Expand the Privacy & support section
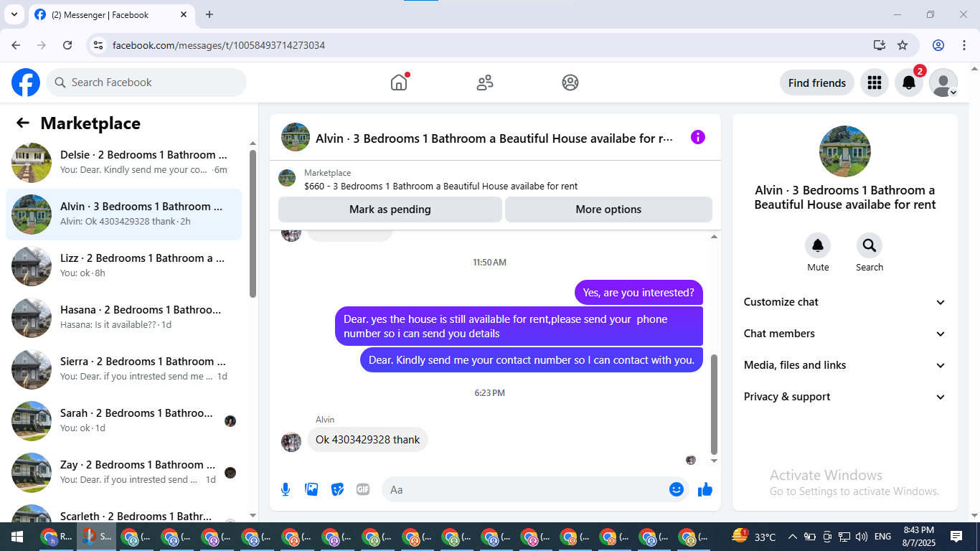980x551 pixels. click(x=845, y=397)
